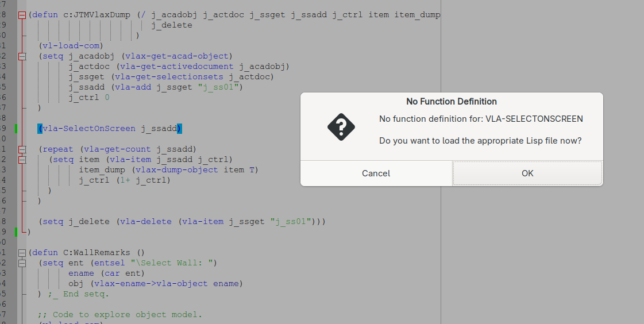
Task: Click the highlighted vla-SelectOnScreen line
Action: [110, 129]
